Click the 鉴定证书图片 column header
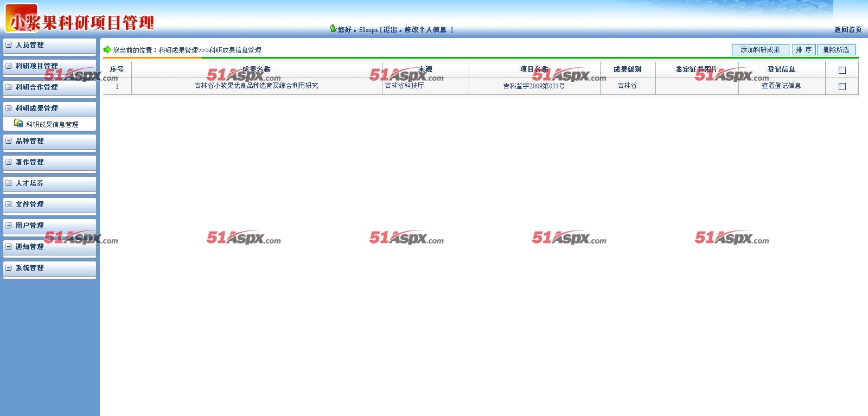Image resolution: width=868 pixels, height=416 pixels. coord(697,69)
